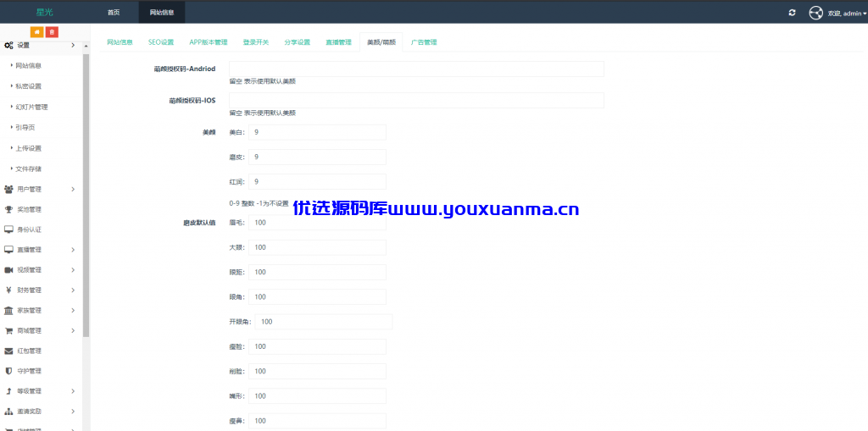
Task: Focus the 萌颜授权码-Andriod input field
Action: [x=416, y=69]
